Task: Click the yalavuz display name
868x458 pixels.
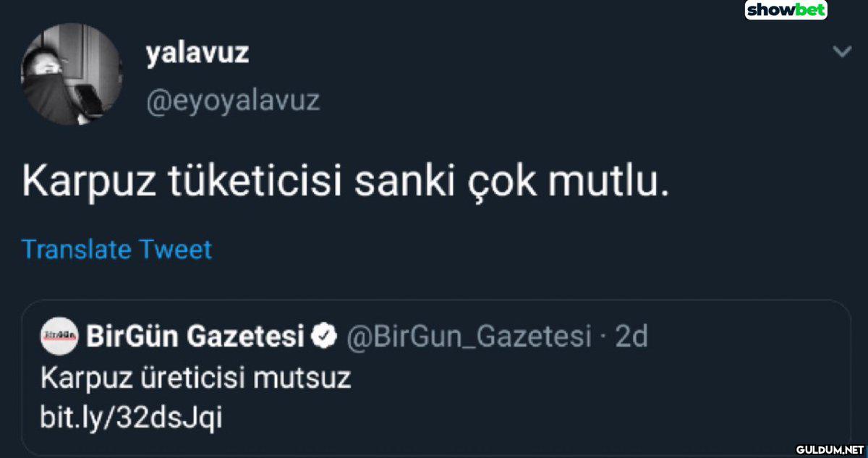Action: click(x=197, y=52)
